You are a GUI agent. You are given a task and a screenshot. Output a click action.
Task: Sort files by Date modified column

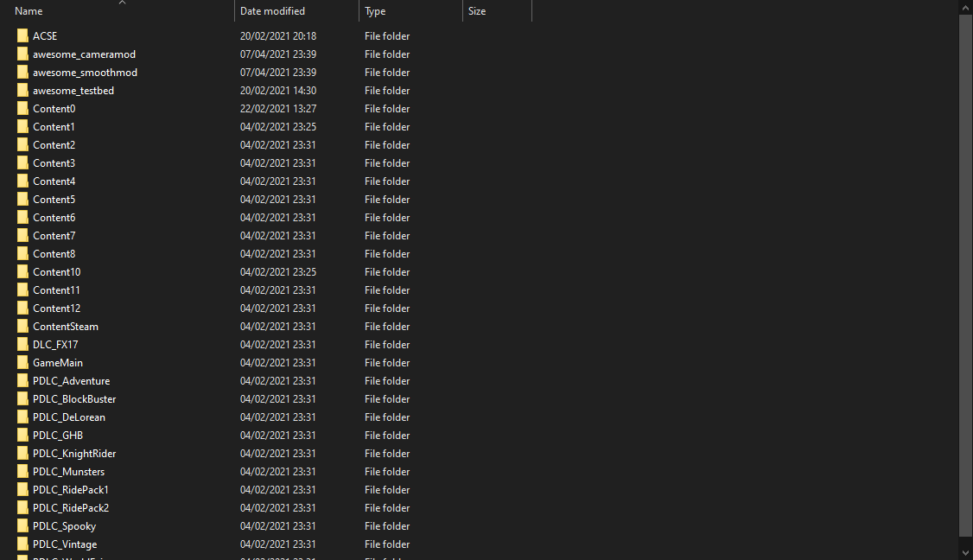[268, 10]
